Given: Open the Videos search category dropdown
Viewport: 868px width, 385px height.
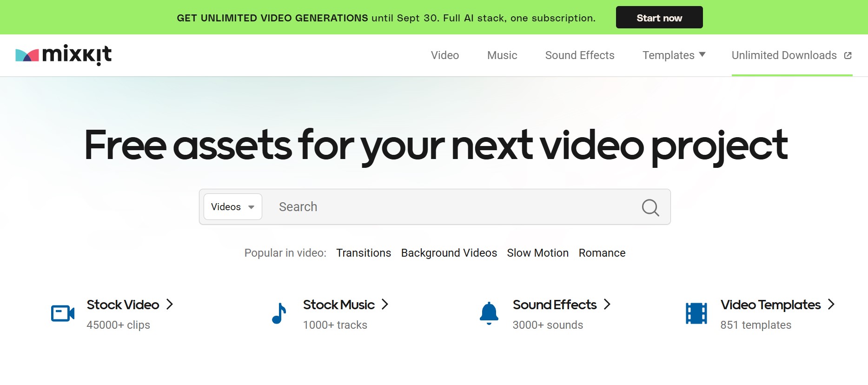Looking at the screenshot, I should point(233,207).
